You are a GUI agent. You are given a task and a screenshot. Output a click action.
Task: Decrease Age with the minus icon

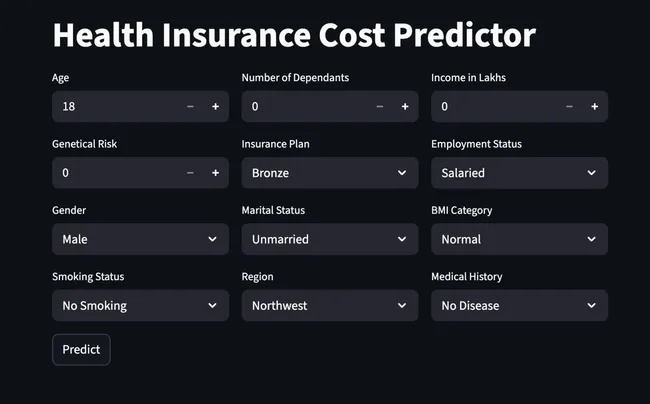[x=190, y=106]
